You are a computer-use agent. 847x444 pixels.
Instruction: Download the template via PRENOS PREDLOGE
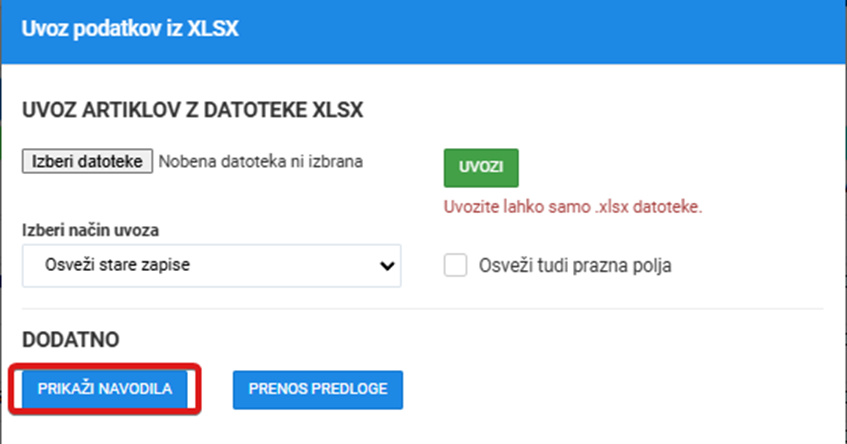coord(318,389)
